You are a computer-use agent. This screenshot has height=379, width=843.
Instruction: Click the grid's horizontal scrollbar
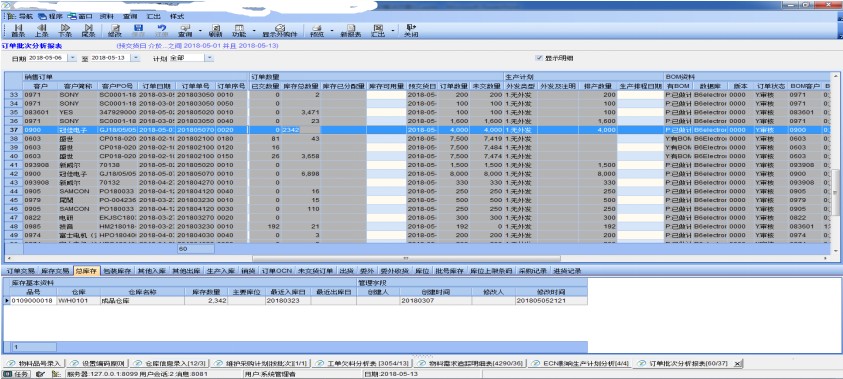click(x=417, y=259)
